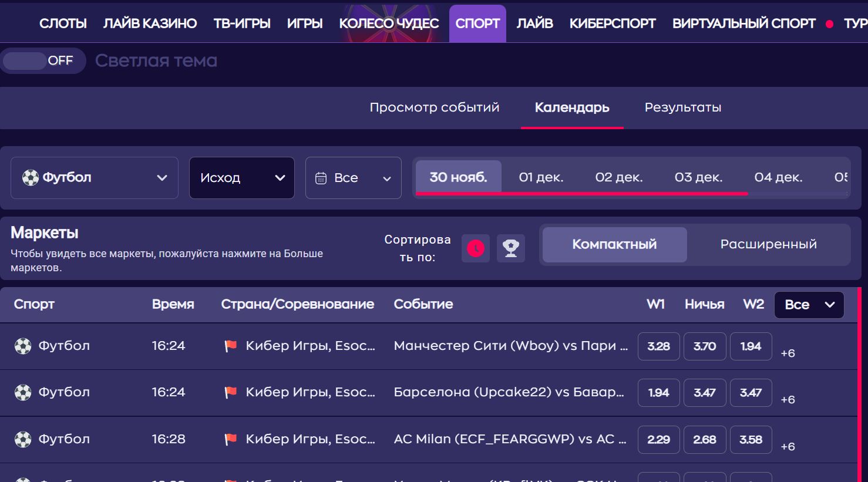Toggle the Светлая тема OFF switch
Screen dimensions: 868x482
[x=42, y=60]
